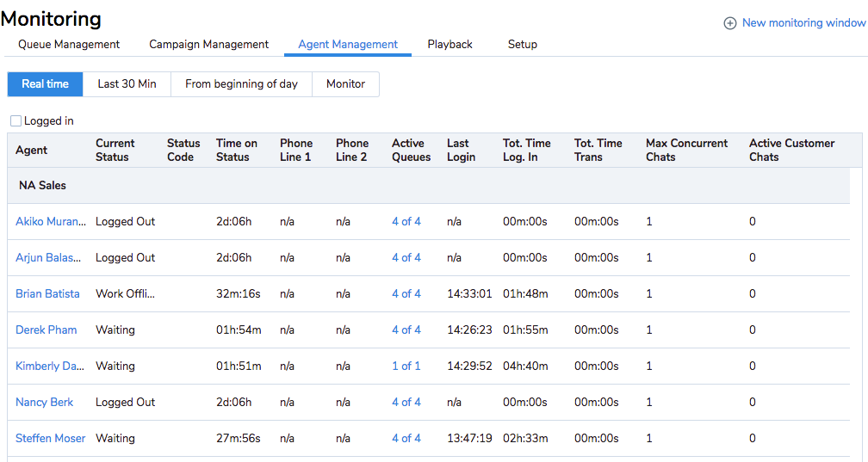The height and width of the screenshot is (462, 868).
Task: Click Kimberly's total login time 04h:40m
Action: [525, 366]
